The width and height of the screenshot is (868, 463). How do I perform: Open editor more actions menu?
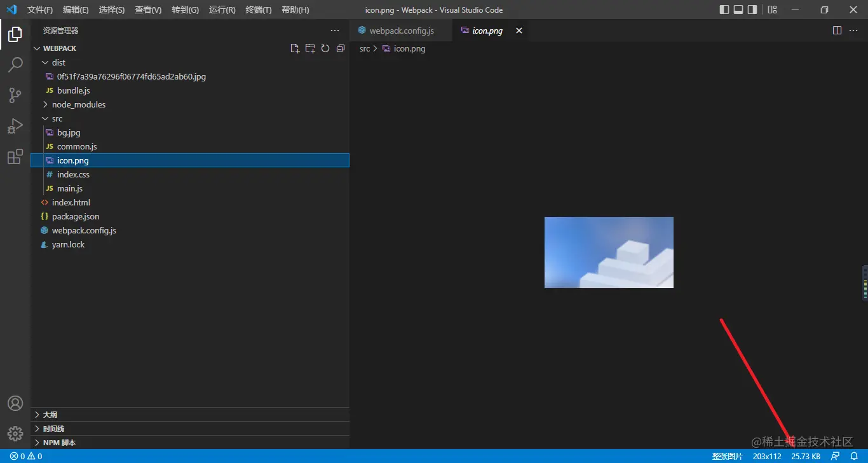coord(854,31)
